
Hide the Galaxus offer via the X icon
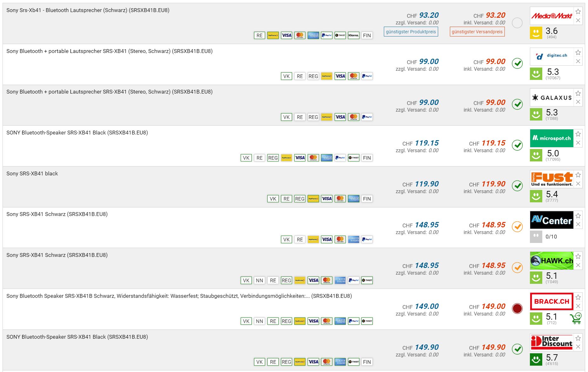(578, 102)
